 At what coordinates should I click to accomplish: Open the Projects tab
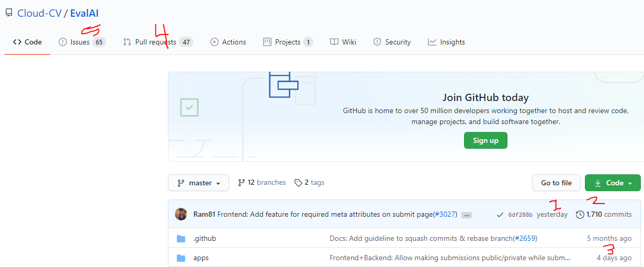pos(288,42)
